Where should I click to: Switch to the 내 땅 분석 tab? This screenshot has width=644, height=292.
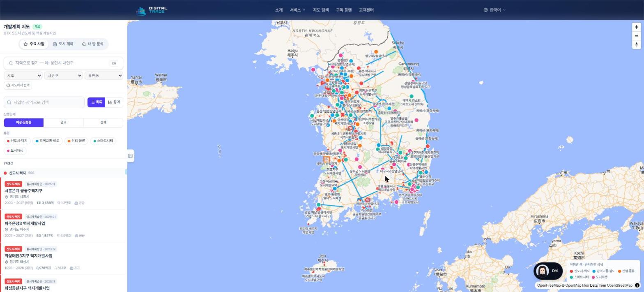coord(92,44)
